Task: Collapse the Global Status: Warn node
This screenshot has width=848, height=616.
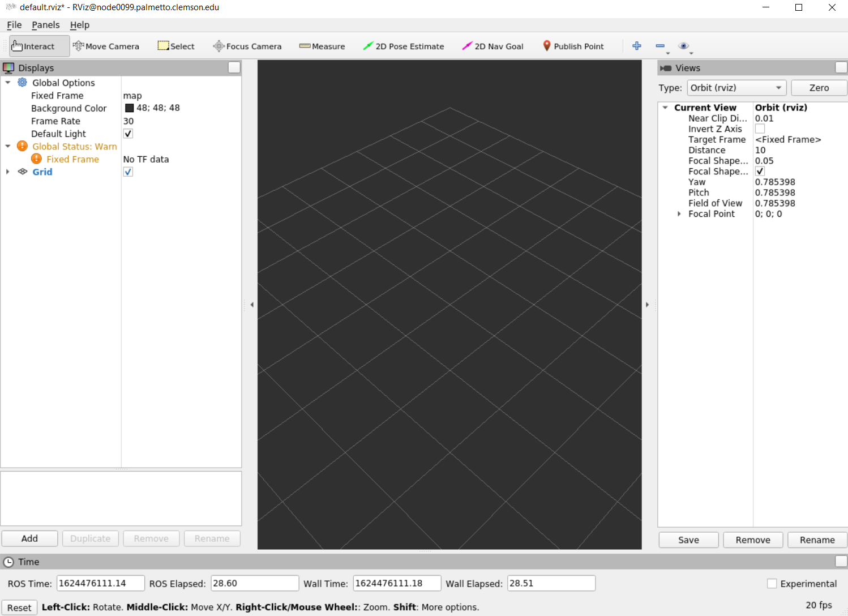Action: pyautogui.click(x=8, y=146)
